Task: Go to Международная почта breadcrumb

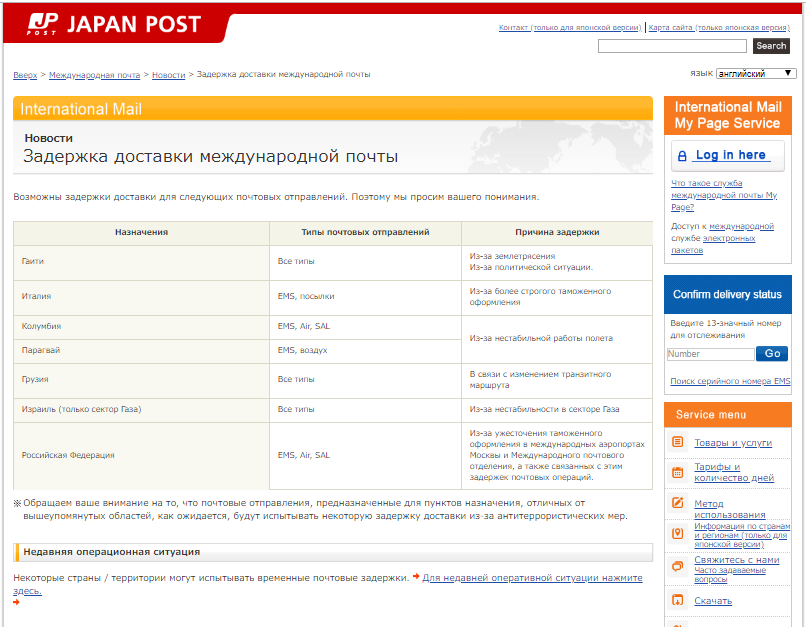Action: pos(95,75)
